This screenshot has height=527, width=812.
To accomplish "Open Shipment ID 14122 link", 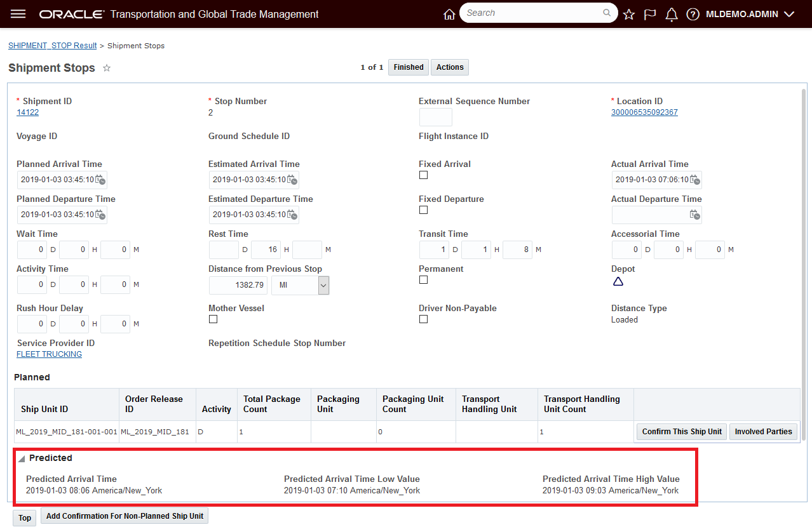I will [x=28, y=112].
